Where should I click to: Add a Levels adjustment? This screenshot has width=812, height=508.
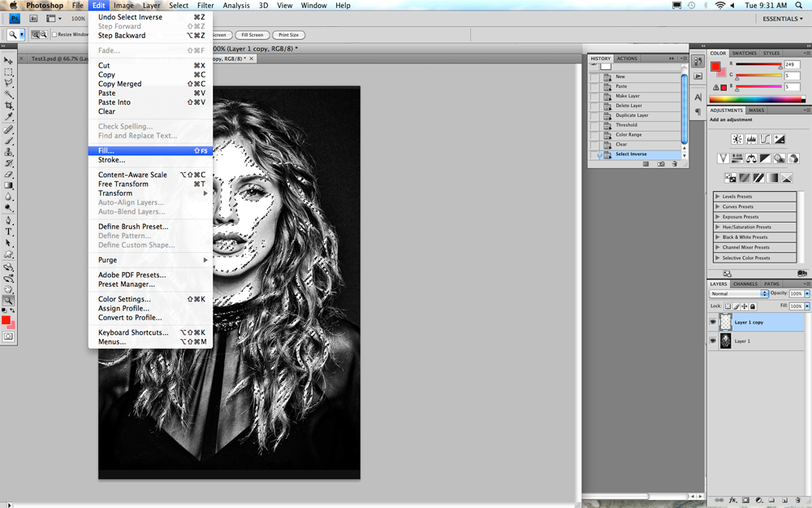(751, 139)
